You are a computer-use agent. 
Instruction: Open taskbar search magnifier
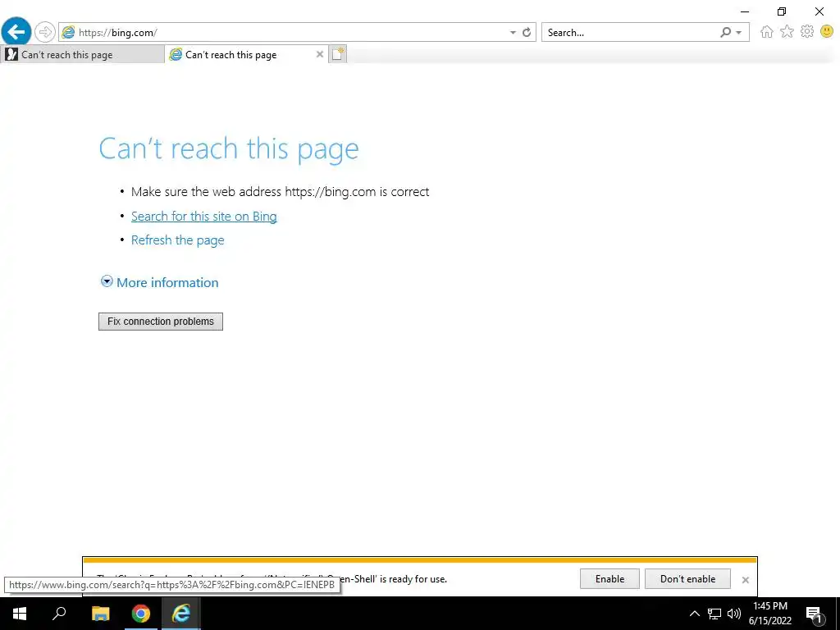[59, 614]
